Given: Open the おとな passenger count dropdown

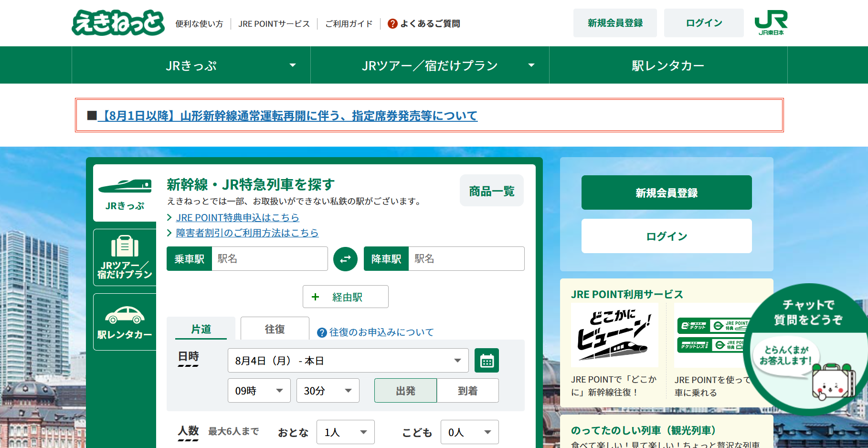Looking at the screenshot, I should click(345, 432).
